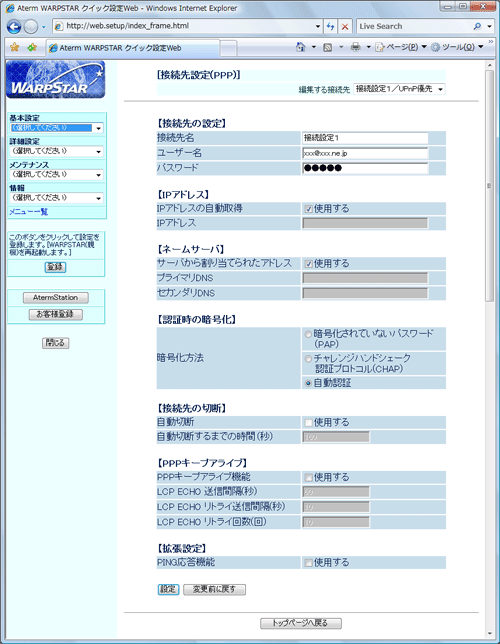Click the パスワード input field

point(365,168)
